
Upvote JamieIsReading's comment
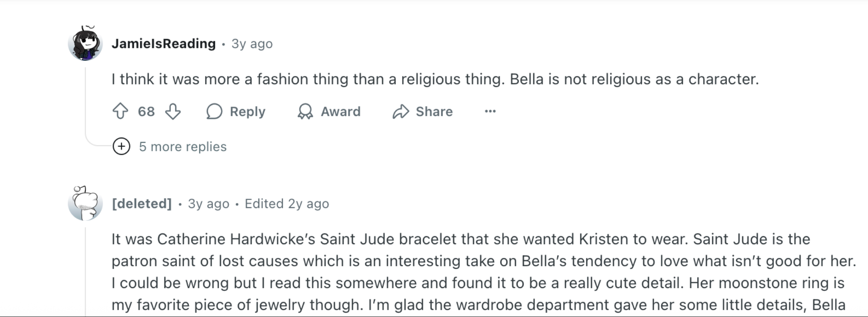tap(120, 111)
